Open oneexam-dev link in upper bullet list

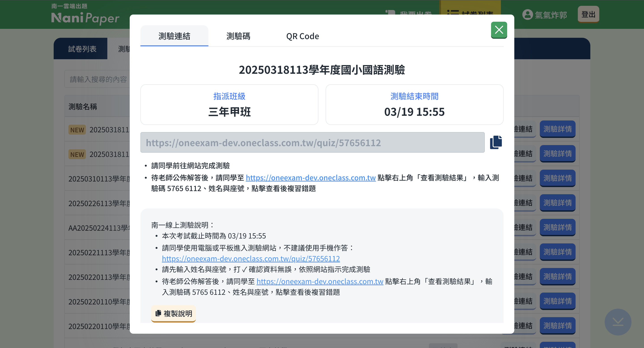tap(311, 178)
